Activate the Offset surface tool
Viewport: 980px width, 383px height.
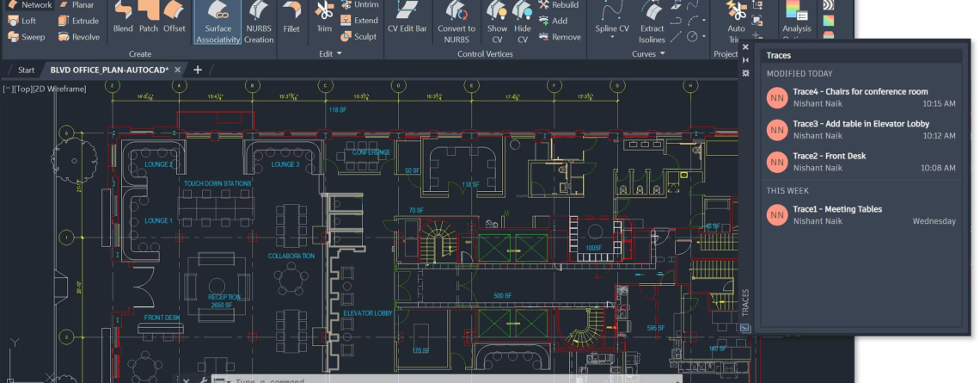[175, 17]
